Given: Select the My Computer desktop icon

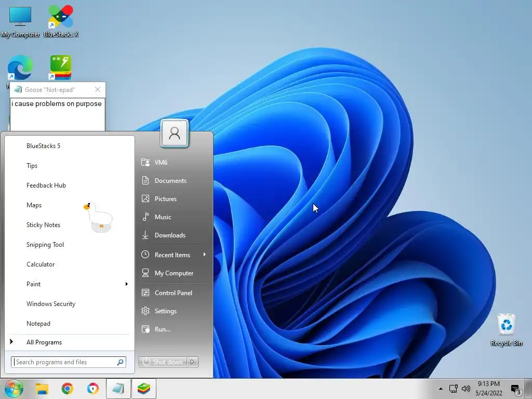Looking at the screenshot, I should 20,21.
